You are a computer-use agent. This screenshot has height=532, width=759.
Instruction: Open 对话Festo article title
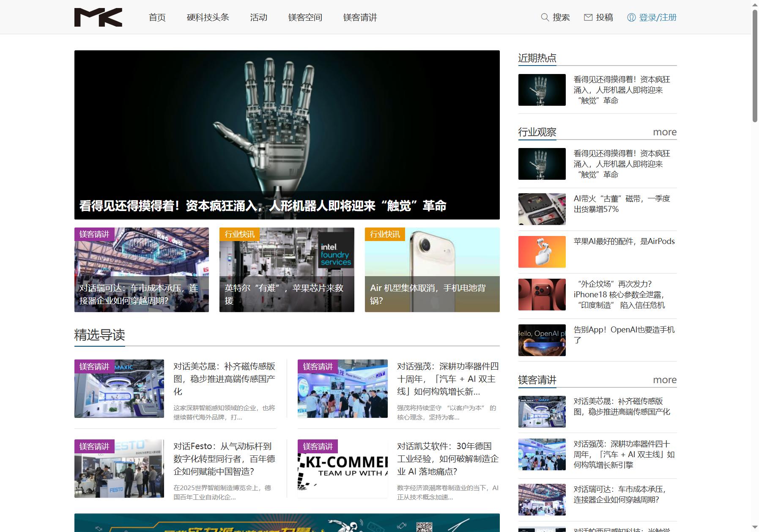pyautogui.click(x=225, y=458)
